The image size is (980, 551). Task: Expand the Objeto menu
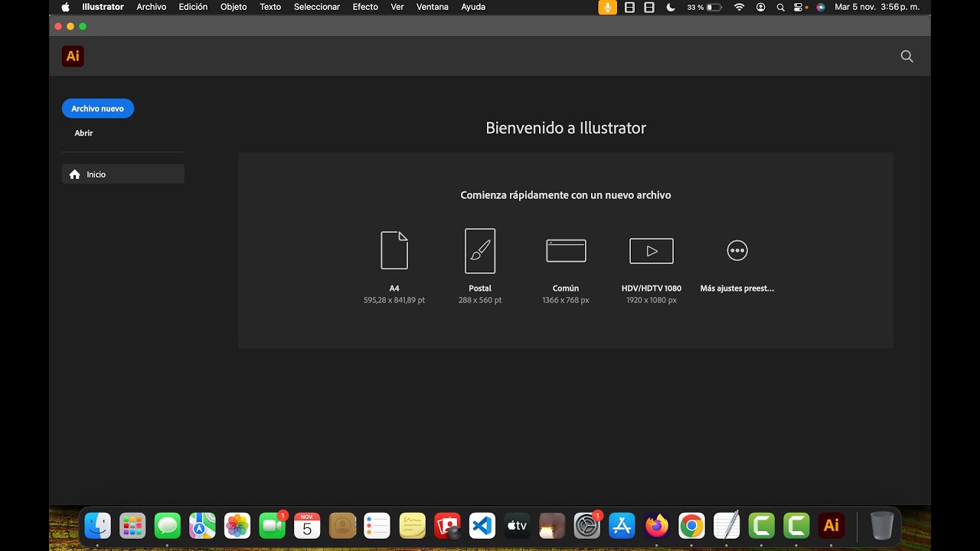(234, 7)
